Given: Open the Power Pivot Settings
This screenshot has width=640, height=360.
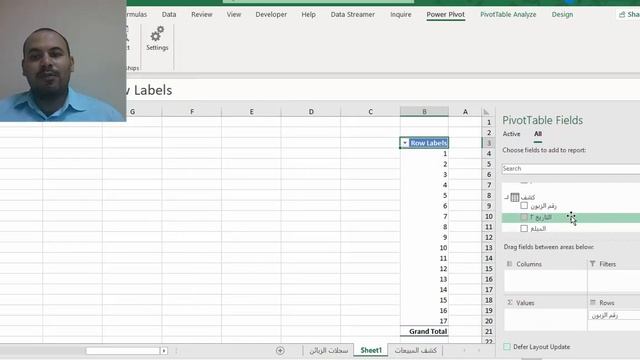Looking at the screenshot, I should click(157, 39).
